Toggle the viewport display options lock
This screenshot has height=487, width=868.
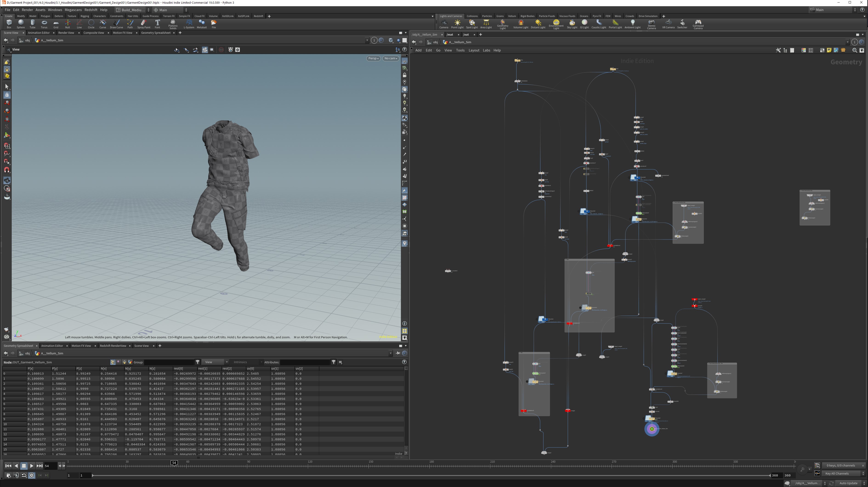tap(405, 75)
